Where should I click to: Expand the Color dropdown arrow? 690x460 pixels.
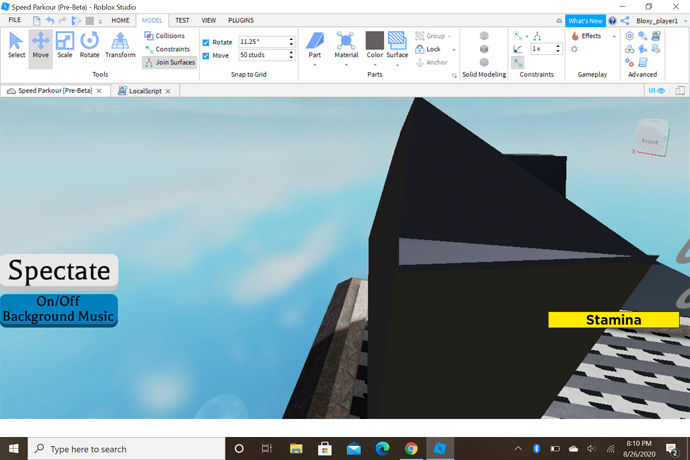[x=374, y=65]
